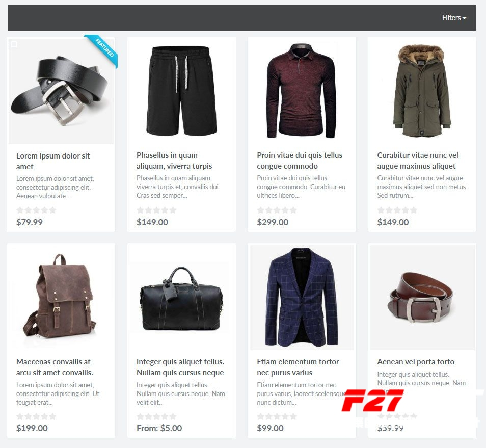Select the navy checked blazer image

[x=302, y=297]
